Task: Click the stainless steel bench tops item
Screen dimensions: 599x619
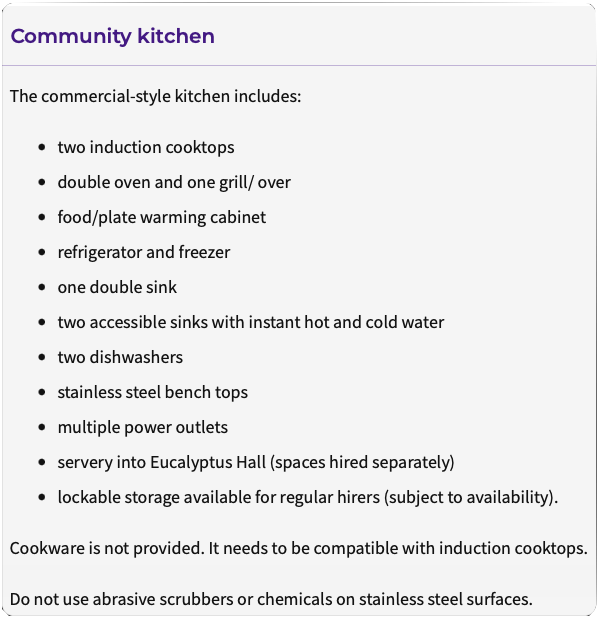Action: (x=152, y=392)
